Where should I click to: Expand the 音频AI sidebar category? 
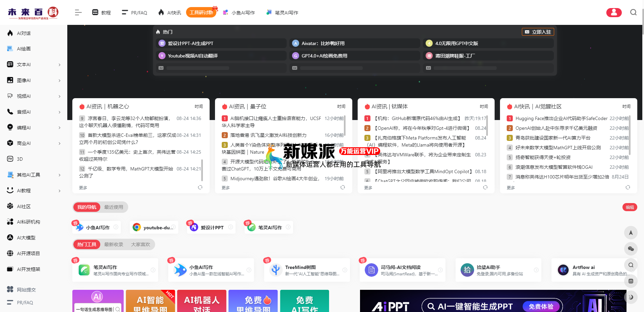(60, 112)
